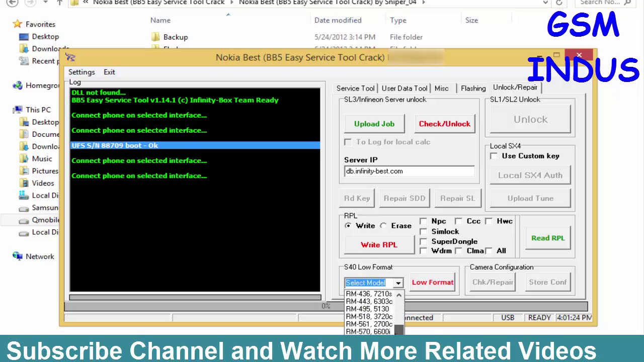Click the Local SX4 Auth button
644x362 pixels.
click(x=530, y=175)
